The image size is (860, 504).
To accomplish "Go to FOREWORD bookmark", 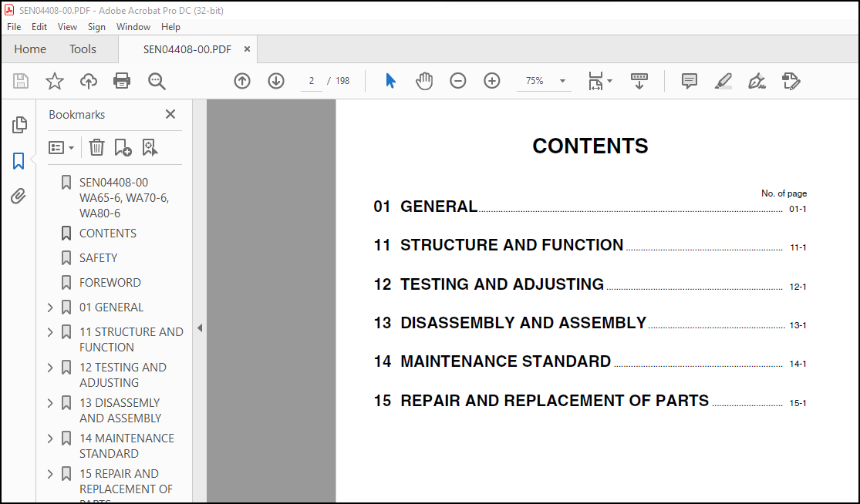I will tap(110, 283).
